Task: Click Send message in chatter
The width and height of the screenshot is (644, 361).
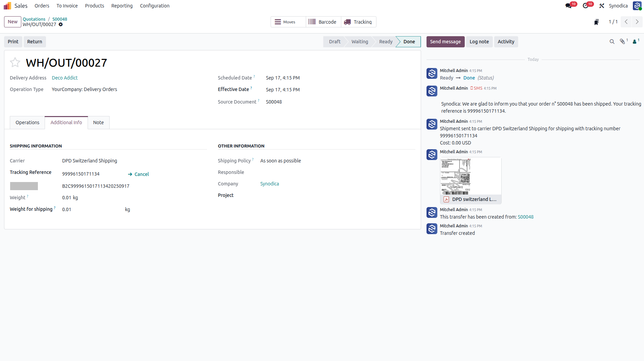Action: (445, 42)
